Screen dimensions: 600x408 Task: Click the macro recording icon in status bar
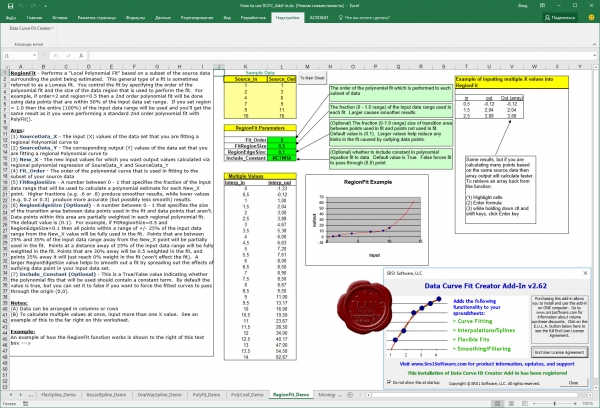[26, 404]
